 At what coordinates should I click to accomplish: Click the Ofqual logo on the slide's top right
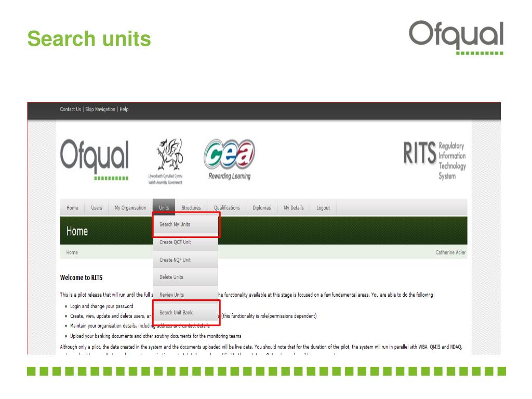tap(456, 37)
